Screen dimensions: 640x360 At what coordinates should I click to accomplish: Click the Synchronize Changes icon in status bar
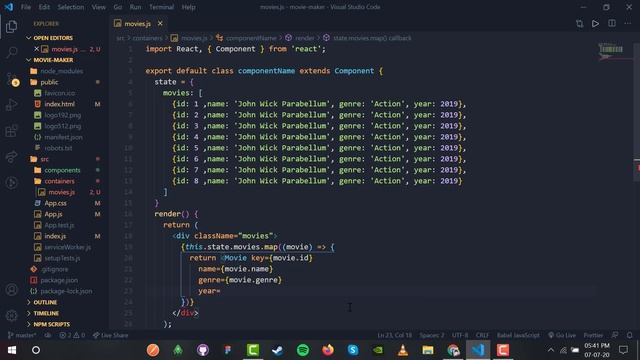(48, 335)
